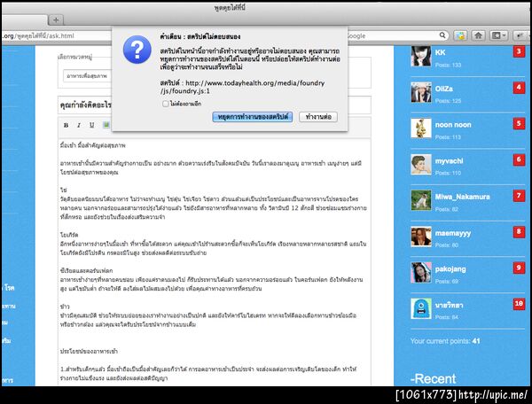Open Miwa_Nakamura's avatar thumbnail
This screenshot has height=404, width=532.
click(421, 200)
